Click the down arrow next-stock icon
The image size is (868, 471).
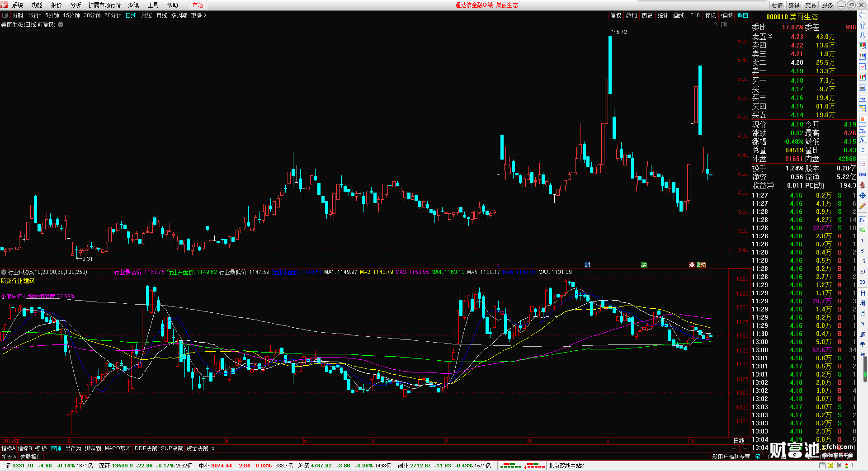click(x=863, y=36)
